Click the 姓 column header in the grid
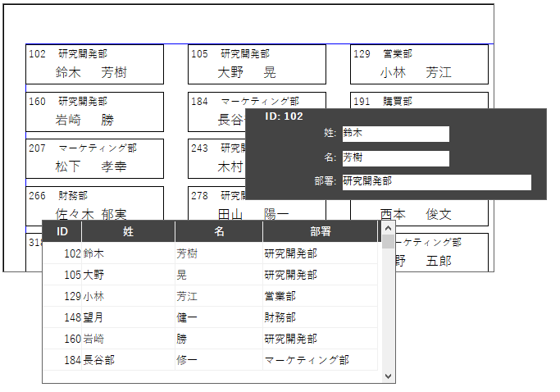 [x=128, y=232]
